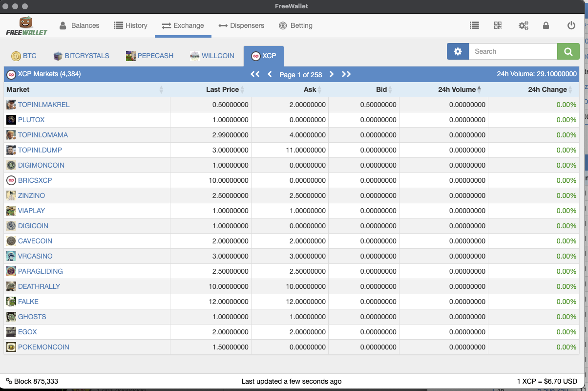Viewport: 588px width, 391px height.
Task: Sort table by 24h Change column
Action: click(534, 89)
